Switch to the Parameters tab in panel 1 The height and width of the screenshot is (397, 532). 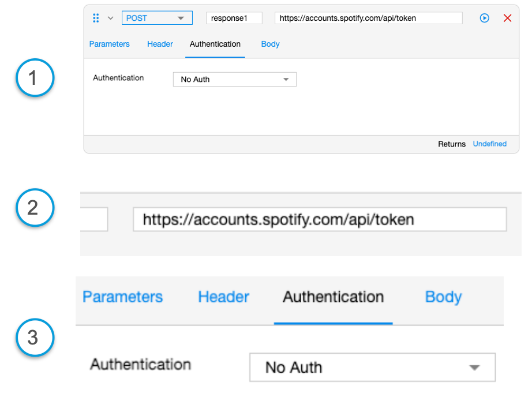(x=109, y=44)
